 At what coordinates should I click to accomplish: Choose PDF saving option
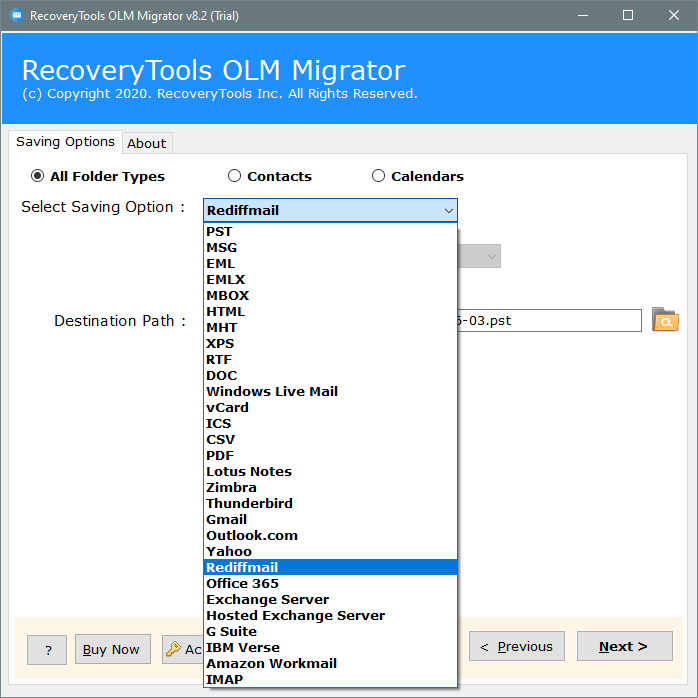point(330,456)
